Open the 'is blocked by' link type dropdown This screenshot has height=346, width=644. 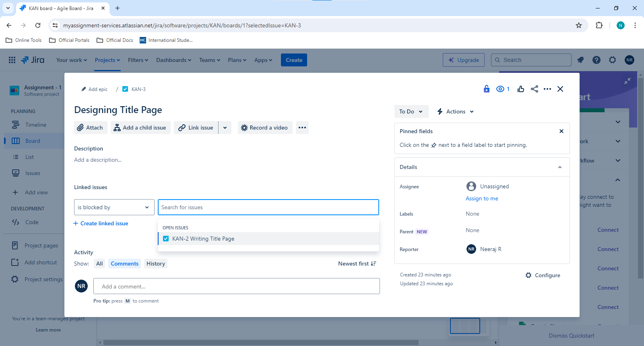(x=114, y=207)
